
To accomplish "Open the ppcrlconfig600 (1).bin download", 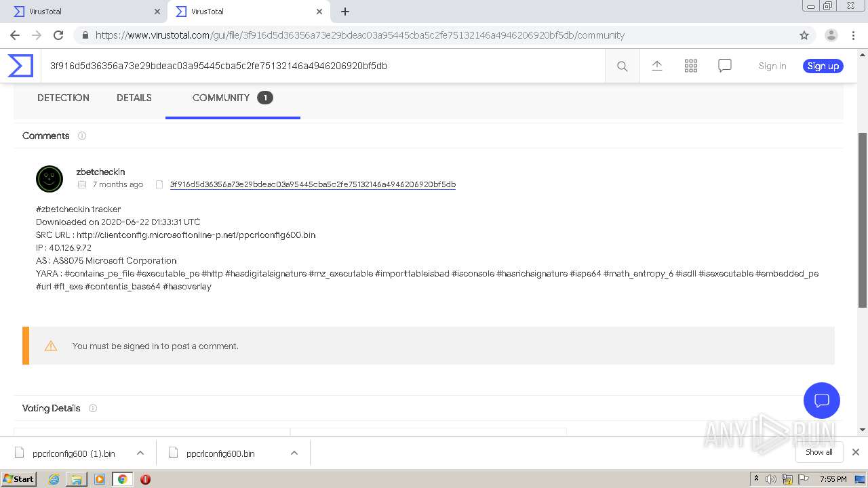I will [73, 453].
